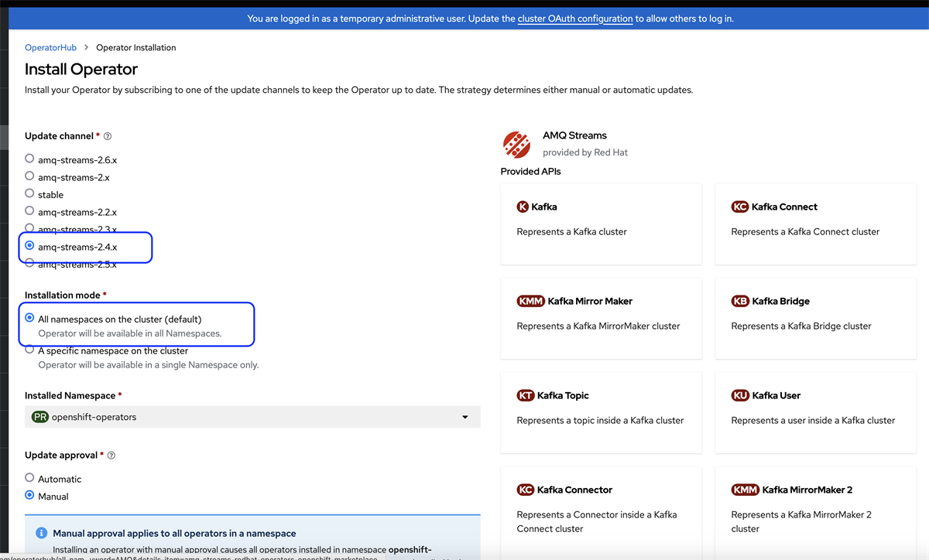Click the Kafka User card title
The image size is (929, 560).
point(776,395)
